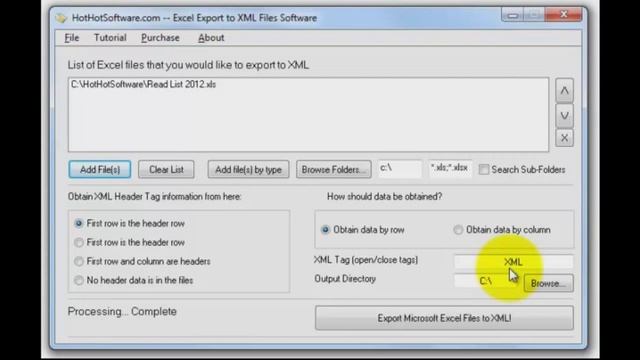The height and width of the screenshot is (360, 640).
Task: Remove selected file with the X button beside the list
Action: 564,138
